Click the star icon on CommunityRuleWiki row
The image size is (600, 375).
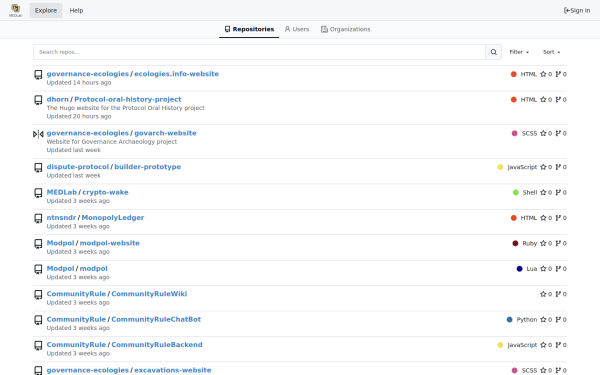[x=543, y=294]
